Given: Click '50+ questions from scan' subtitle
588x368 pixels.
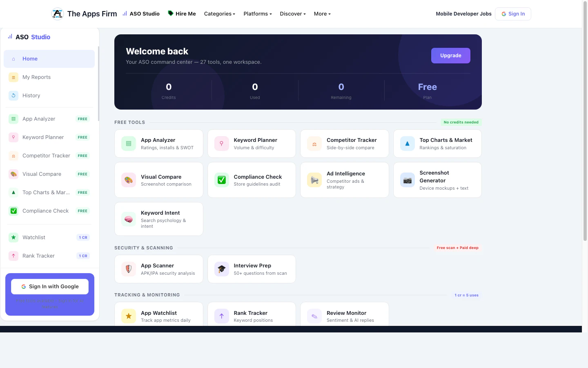Looking at the screenshot, I should [x=260, y=274].
